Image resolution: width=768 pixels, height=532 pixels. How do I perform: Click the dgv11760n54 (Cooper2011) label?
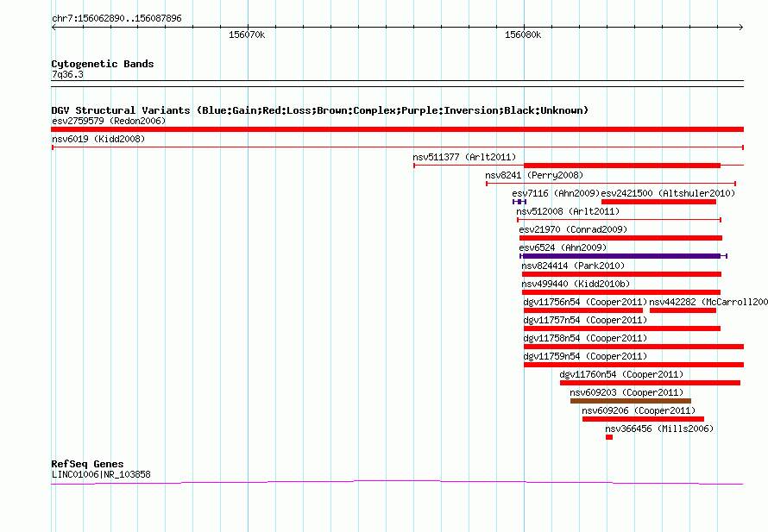[621, 374]
